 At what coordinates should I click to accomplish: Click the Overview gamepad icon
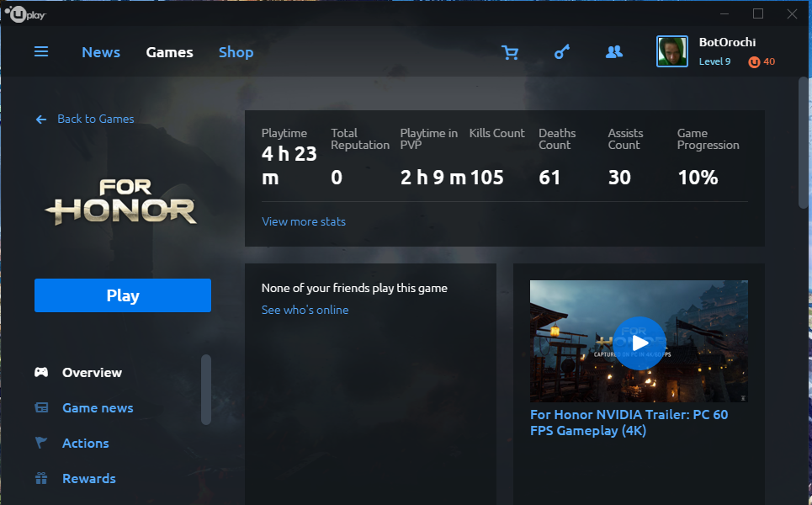tap(41, 372)
